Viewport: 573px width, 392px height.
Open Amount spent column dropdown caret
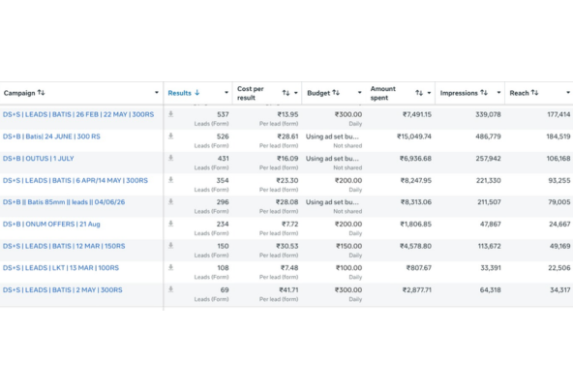coord(429,93)
